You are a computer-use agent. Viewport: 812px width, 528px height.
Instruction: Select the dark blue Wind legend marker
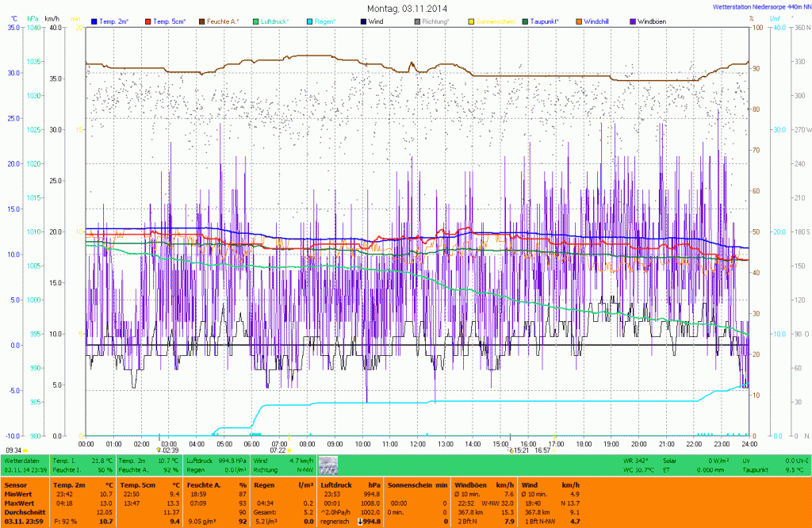coord(364,20)
